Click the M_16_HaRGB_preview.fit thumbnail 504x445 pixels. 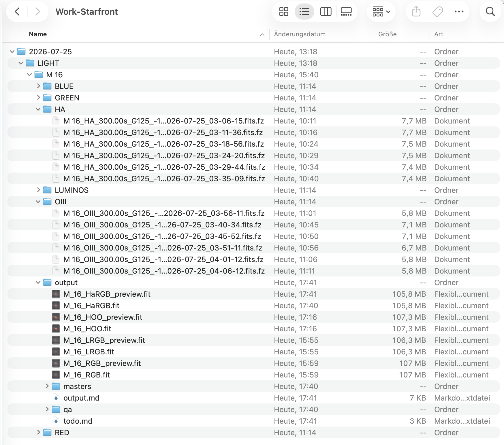[56, 294]
